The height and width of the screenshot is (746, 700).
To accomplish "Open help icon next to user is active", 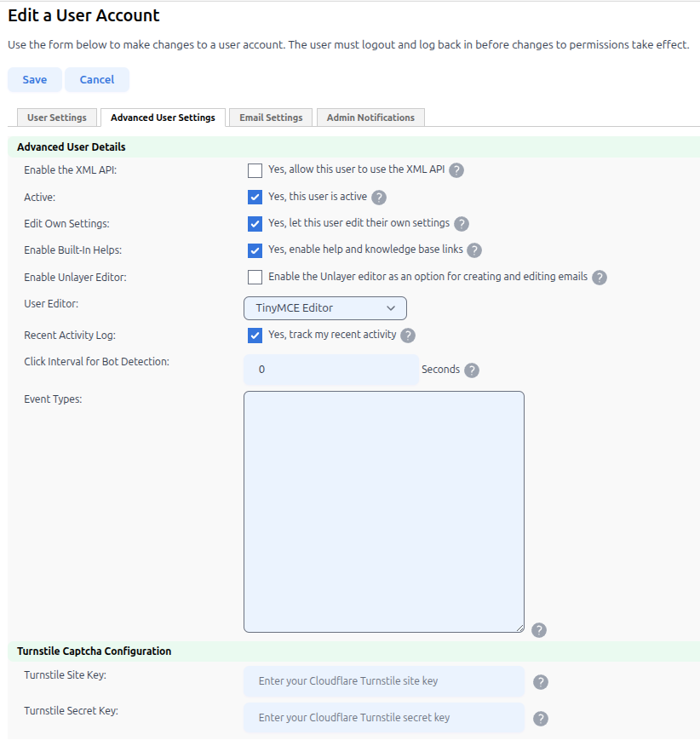I will (x=379, y=198).
